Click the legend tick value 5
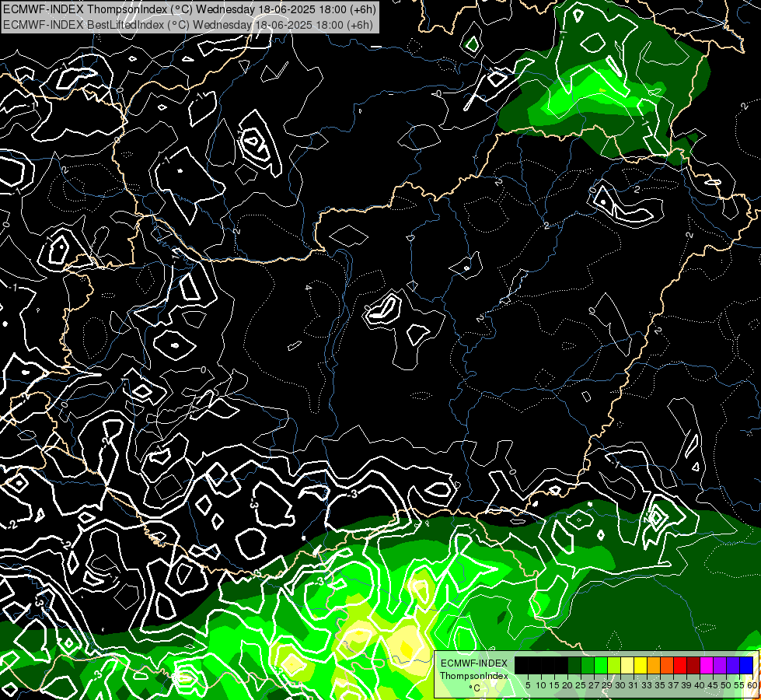 click(x=528, y=685)
